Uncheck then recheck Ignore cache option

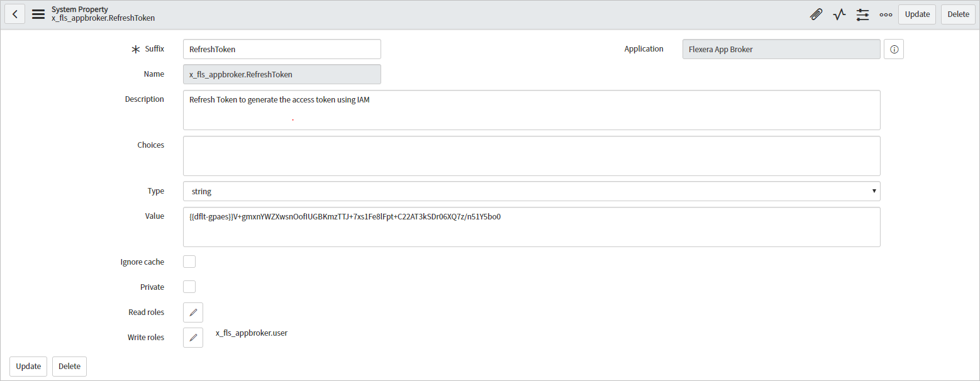click(x=189, y=261)
